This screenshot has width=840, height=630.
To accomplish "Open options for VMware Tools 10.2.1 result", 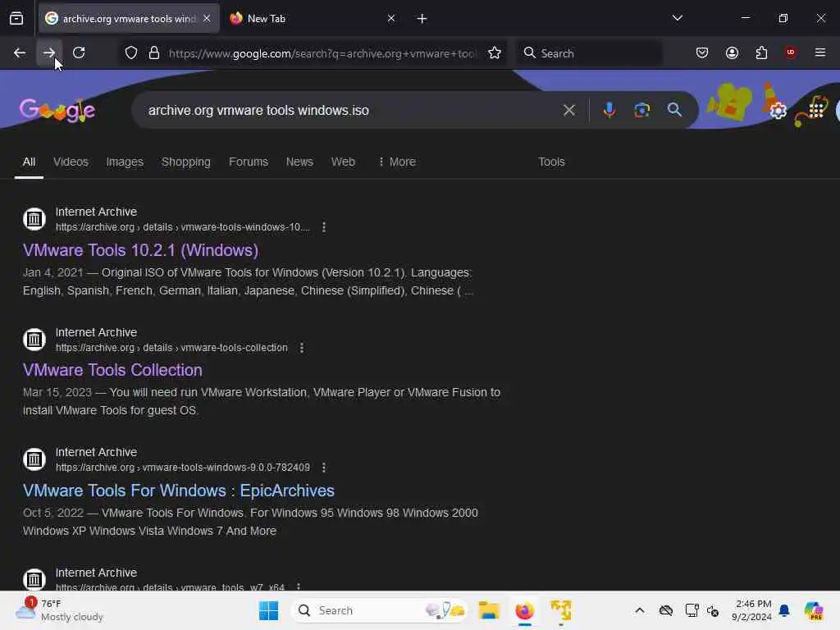I will [x=323, y=227].
